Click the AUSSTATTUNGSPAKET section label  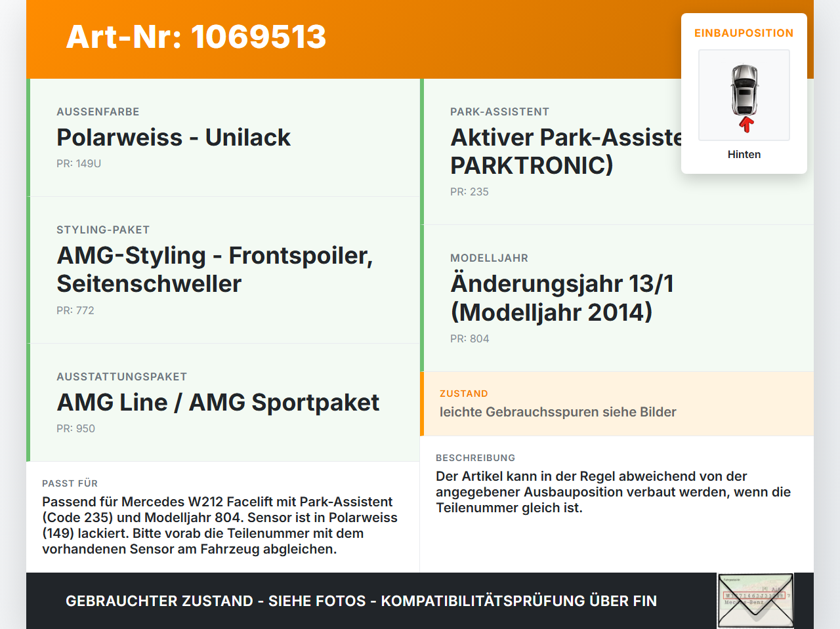tap(122, 376)
